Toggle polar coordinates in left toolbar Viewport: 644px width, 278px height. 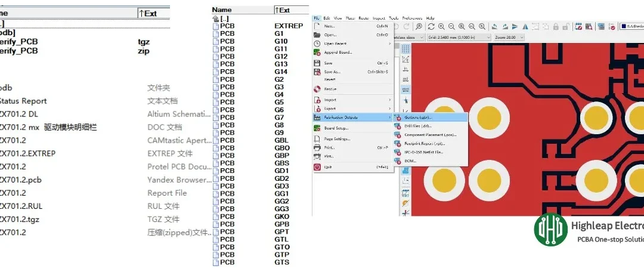[x=405, y=60]
